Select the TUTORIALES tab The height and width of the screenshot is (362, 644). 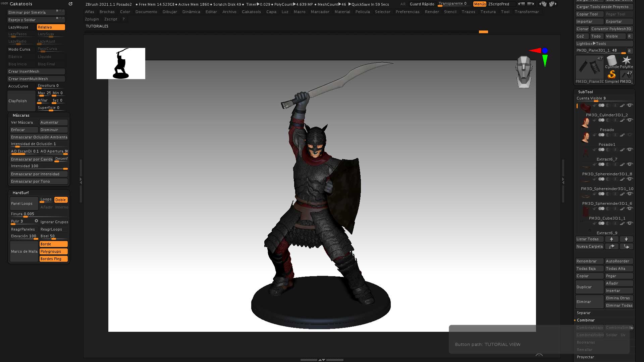pos(97,26)
